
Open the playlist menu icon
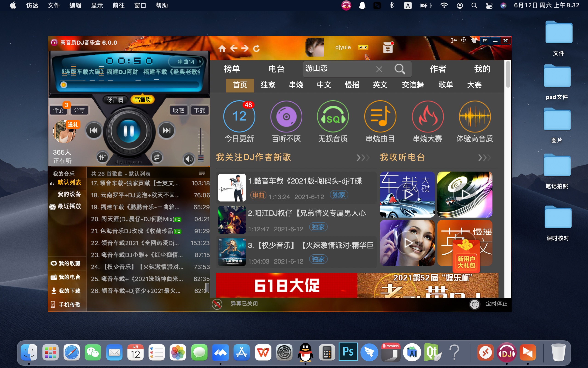point(202,173)
